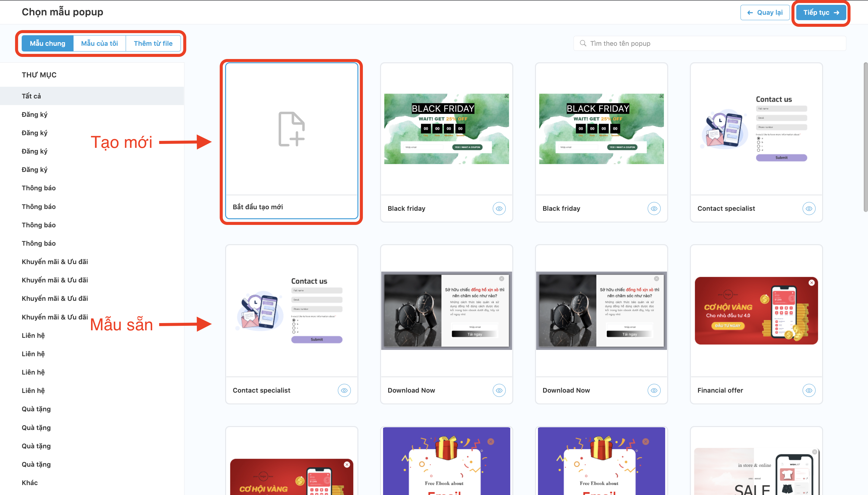Viewport: 868px width, 495px height.
Task: Click eye icon on second Download Now card
Action: click(x=654, y=390)
